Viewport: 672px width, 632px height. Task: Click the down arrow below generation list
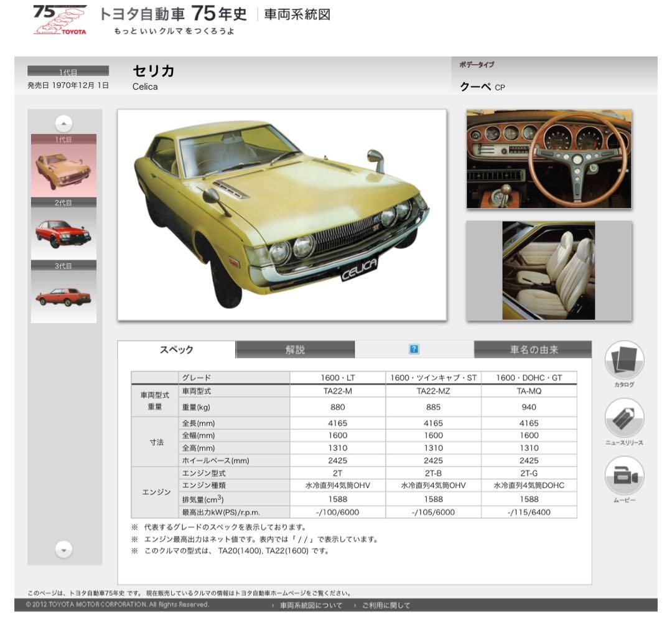click(x=63, y=550)
